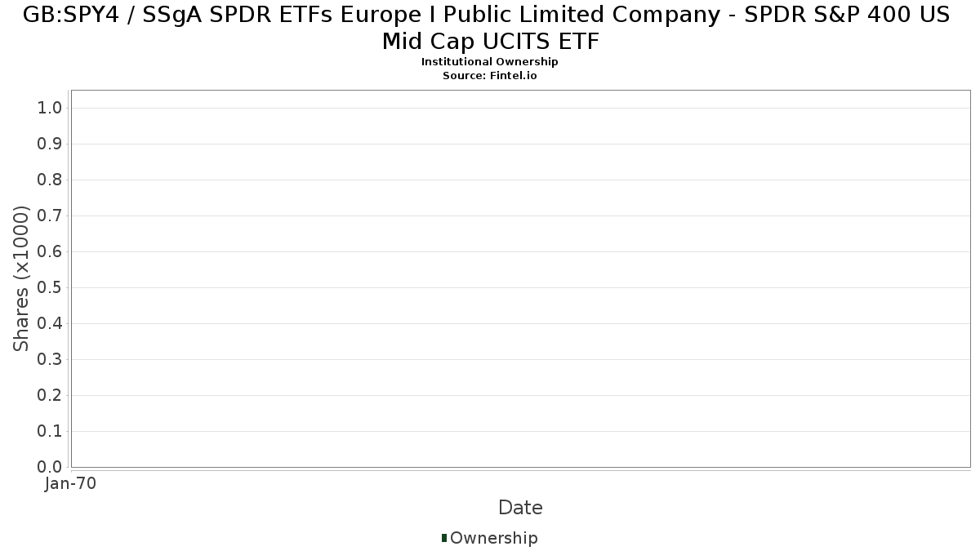Click the 0.4 y-axis tick label
Screen dimensions: 980x551
[x=51, y=324]
